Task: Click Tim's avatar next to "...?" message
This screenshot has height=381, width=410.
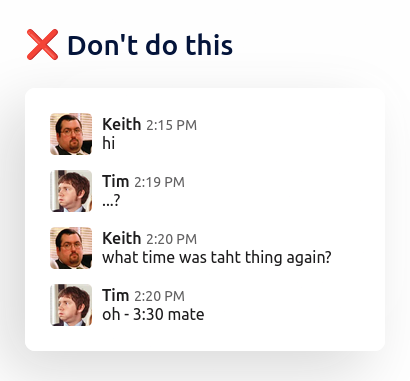Action: pos(71,191)
